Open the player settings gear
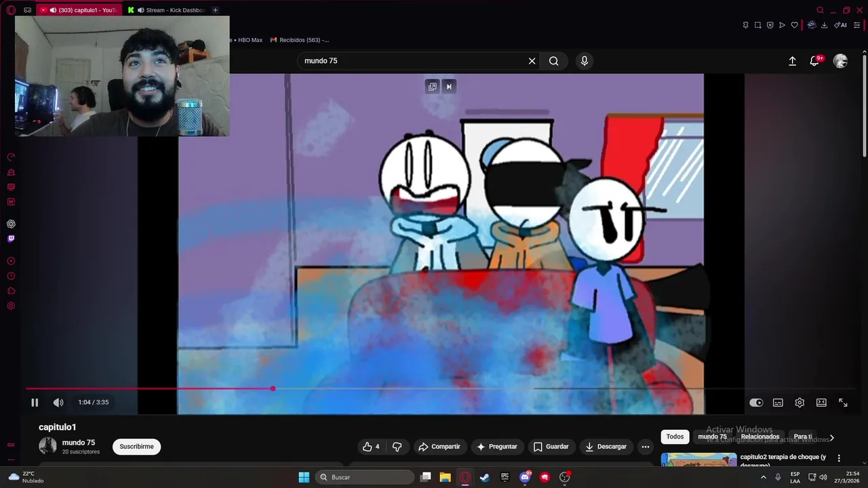Screen dimensions: 868x488 tap(800, 403)
